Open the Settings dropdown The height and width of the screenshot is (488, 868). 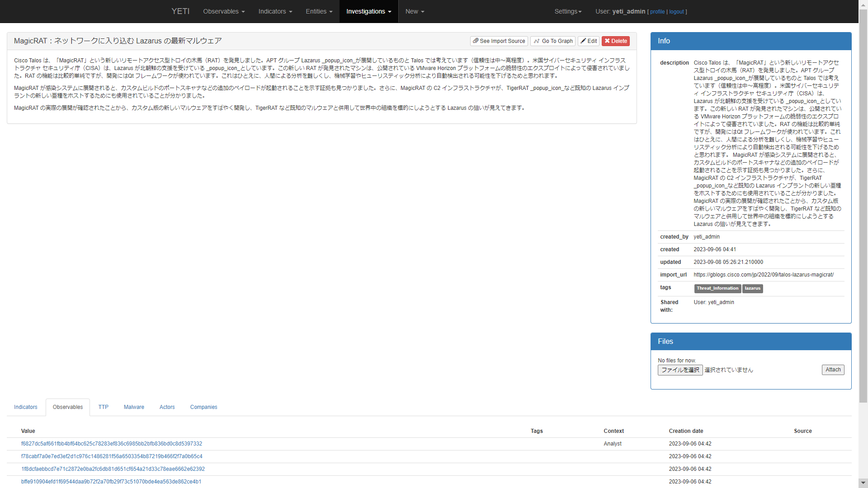tap(568, 11)
